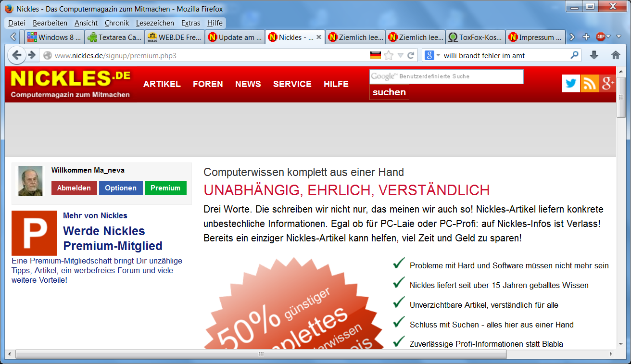This screenshot has width=631, height=364.
Task: Open the Nickles Twitter icon
Action: pyautogui.click(x=571, y=84)
